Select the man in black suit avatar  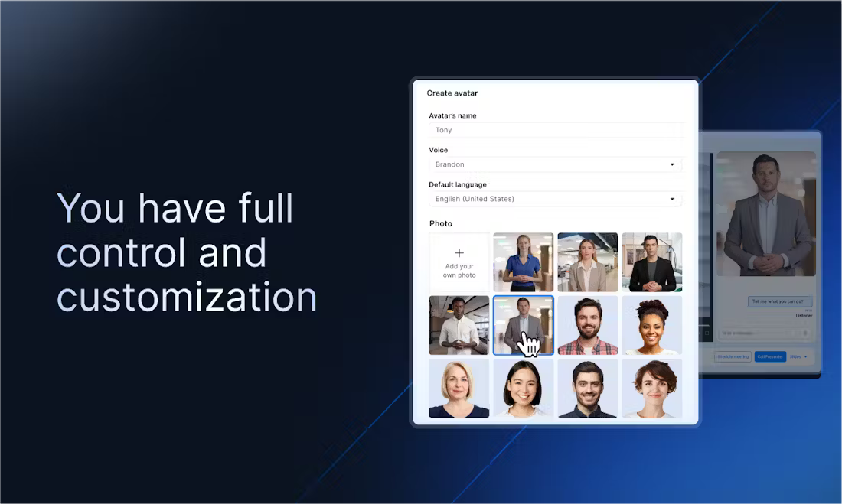651,262
